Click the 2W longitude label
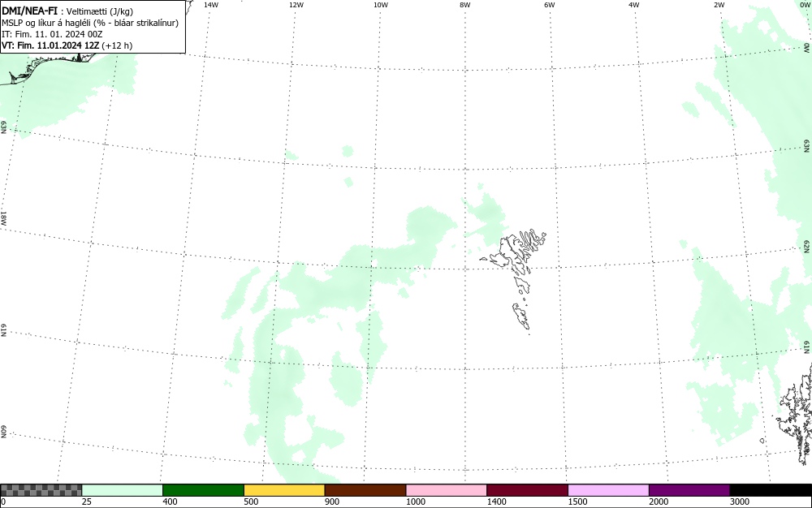Viewport: 812px width, 508px height. point(719,5)
